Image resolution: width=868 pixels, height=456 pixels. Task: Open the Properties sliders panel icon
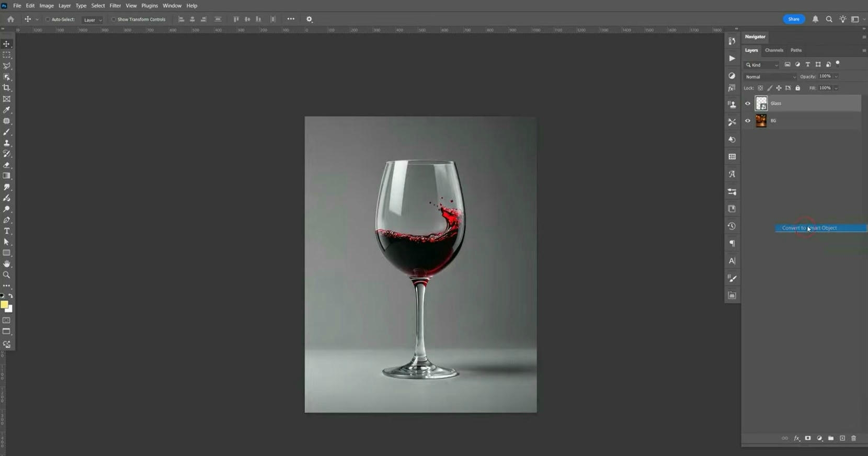point(732,191)
